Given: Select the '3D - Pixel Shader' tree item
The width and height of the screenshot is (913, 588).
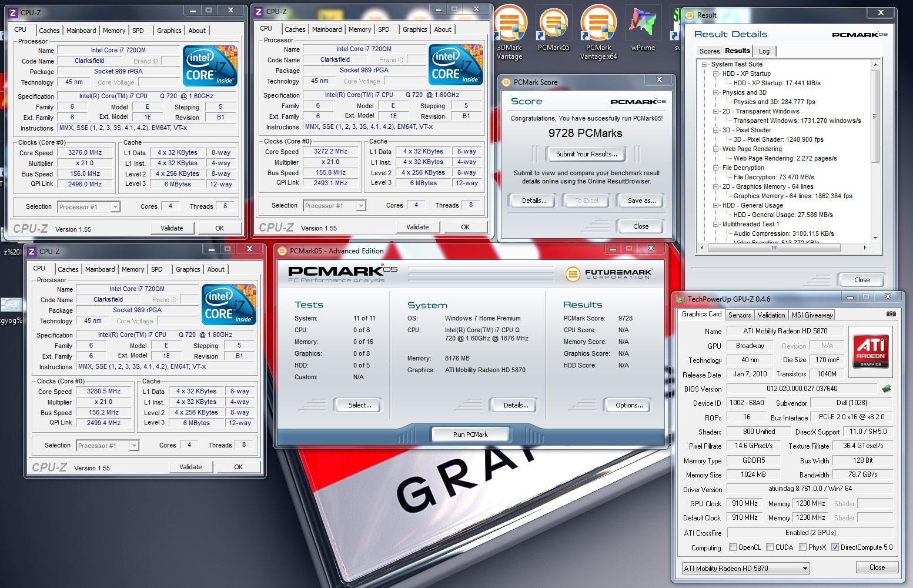Looking at the screenshot, I should click(746, 130).
